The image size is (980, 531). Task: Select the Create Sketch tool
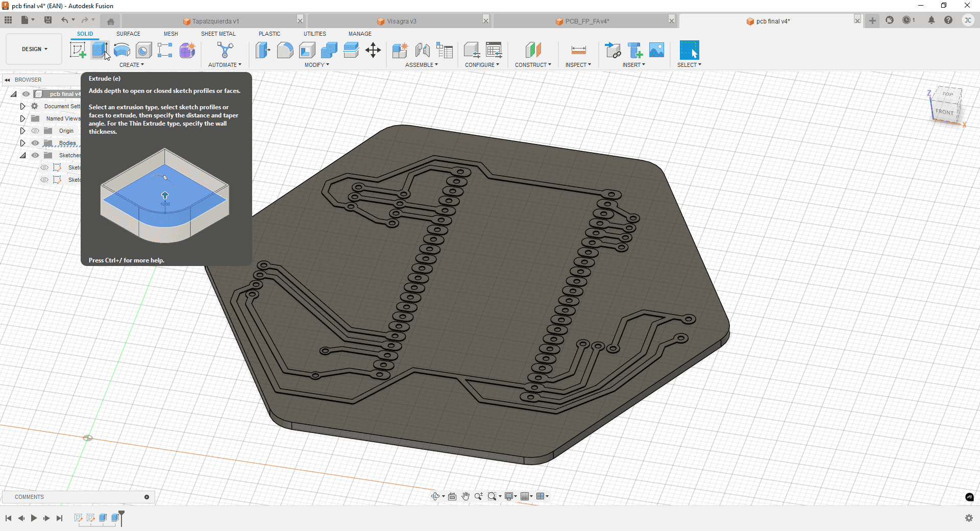[x=78, y=50]
